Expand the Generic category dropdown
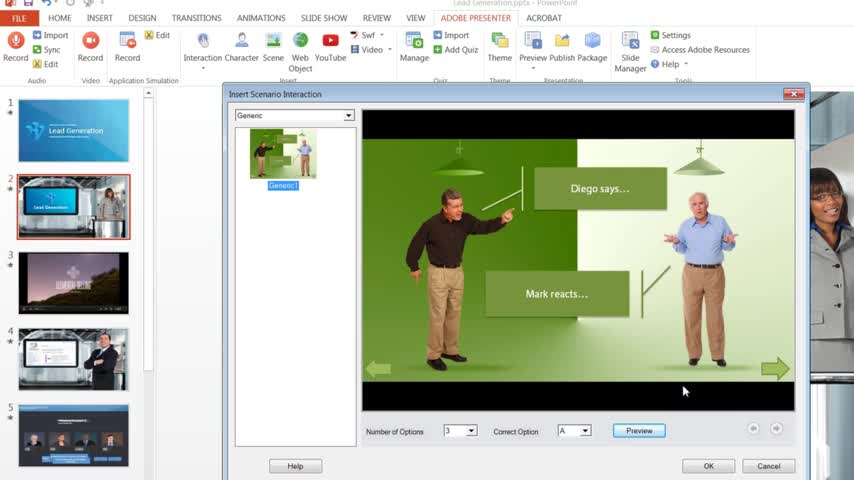Screen dimensions: 854x480 click(x=348, y=116)
